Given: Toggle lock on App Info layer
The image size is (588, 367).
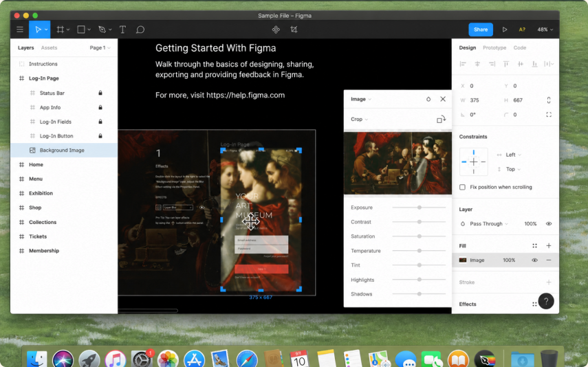Looking at the screenshot, I should (x=100, y=107).
